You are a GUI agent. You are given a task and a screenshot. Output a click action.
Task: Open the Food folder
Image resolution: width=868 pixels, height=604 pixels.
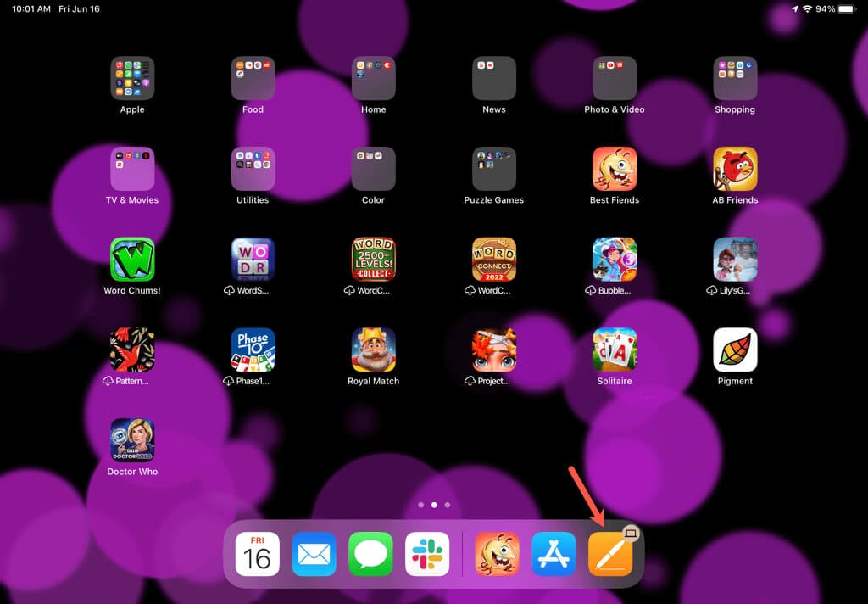coord(253,78)
